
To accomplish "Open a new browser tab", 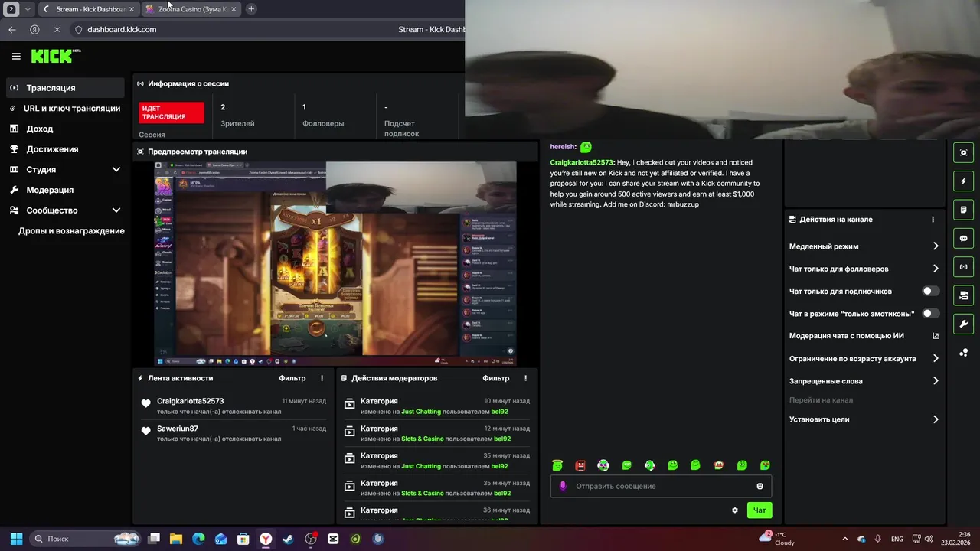I will tap(251, 9).
